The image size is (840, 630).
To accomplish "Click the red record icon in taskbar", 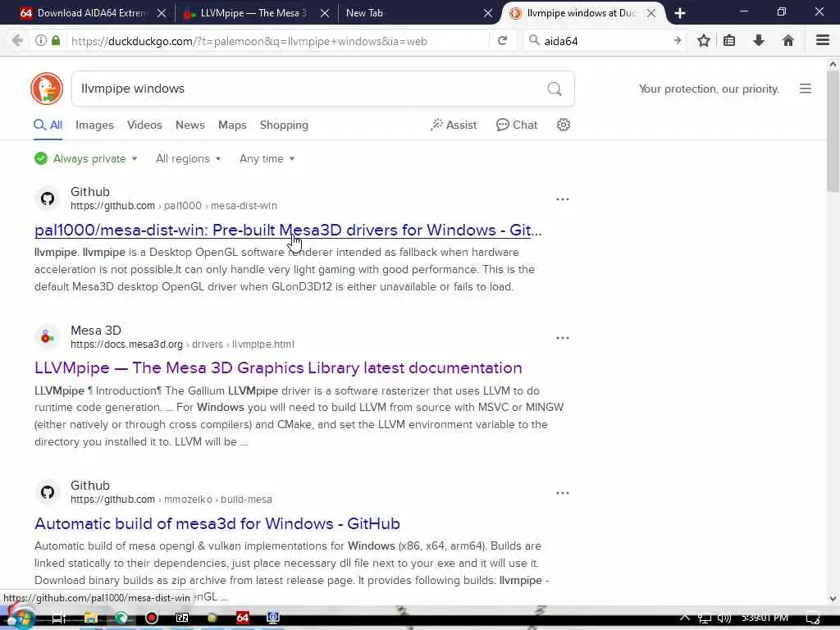I will click(152, 618).
